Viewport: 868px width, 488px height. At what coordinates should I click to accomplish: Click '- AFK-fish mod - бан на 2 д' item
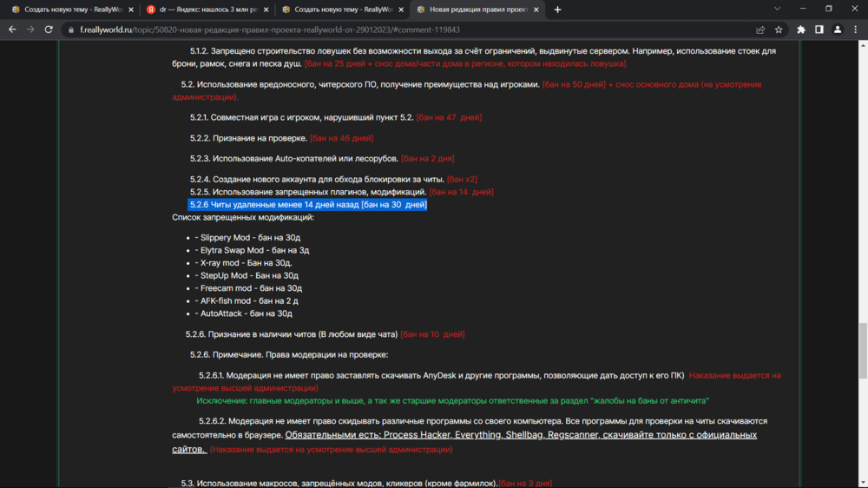tap(247, 301)
